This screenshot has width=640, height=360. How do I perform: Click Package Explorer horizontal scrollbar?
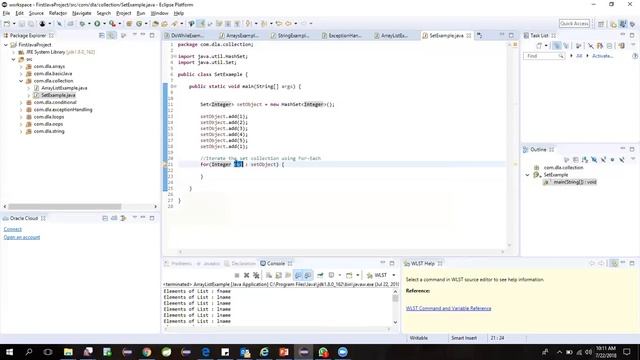pos(65,207)
